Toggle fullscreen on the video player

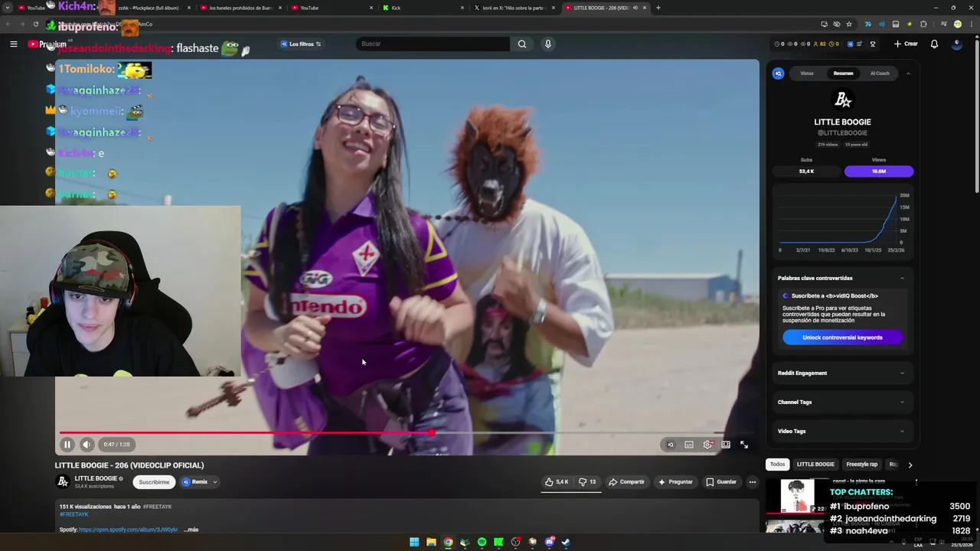tap(744, 445)
